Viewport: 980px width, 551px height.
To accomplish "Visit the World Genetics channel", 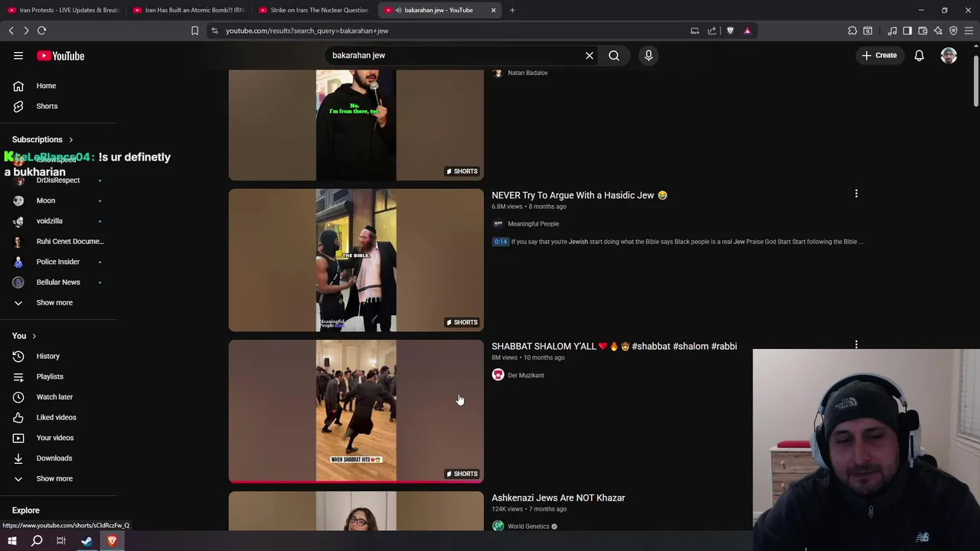I will point(528,526).
